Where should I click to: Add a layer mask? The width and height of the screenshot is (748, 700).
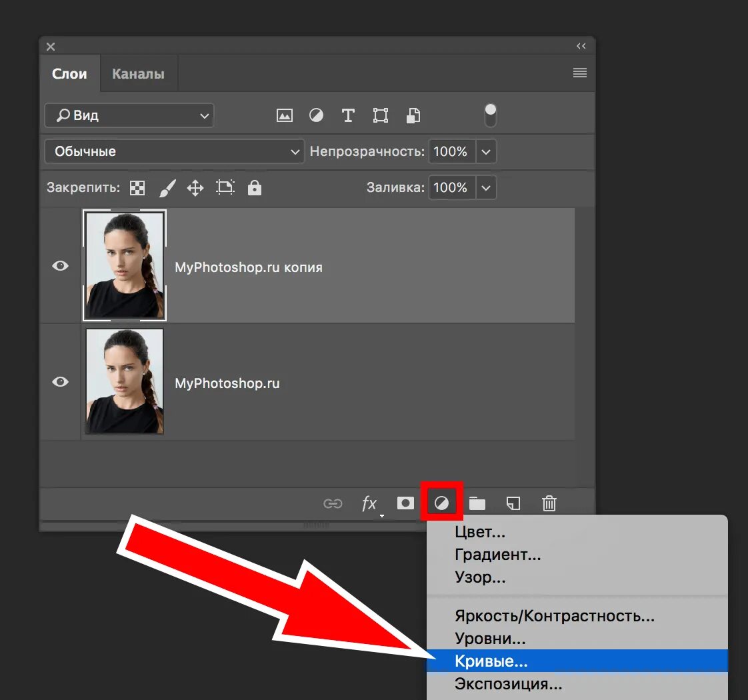(405, 503)
